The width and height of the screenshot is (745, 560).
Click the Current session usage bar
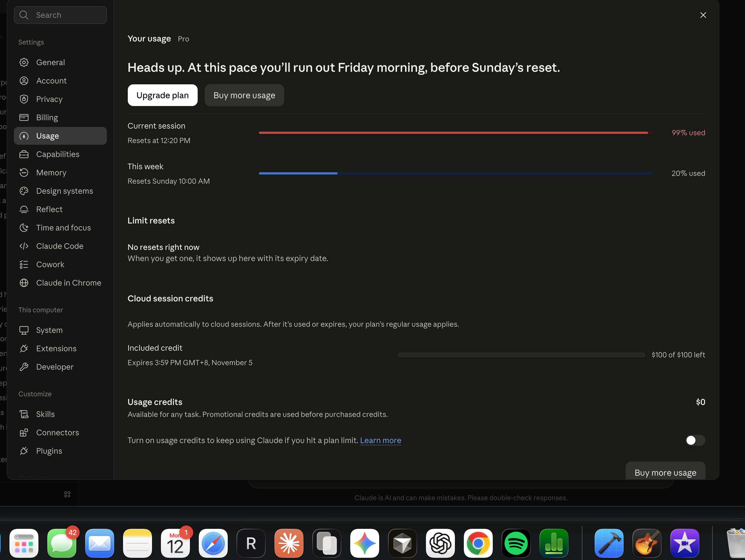click(x=455, y=133)
